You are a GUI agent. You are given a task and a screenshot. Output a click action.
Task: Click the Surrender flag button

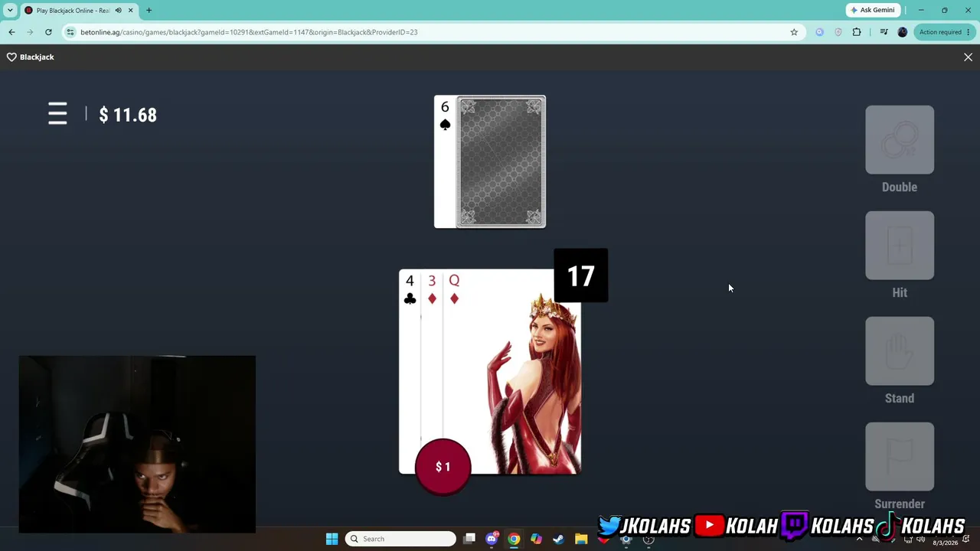coord(900,457)
